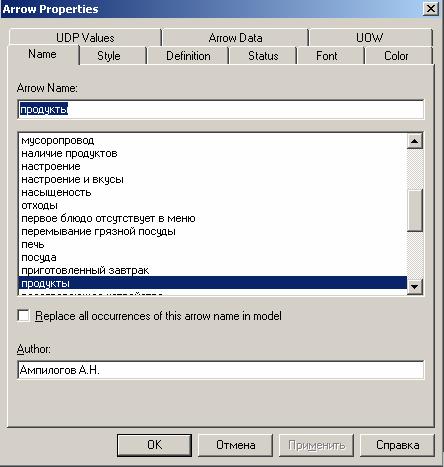
Task: Click the Отмена button
Action: 236,445
